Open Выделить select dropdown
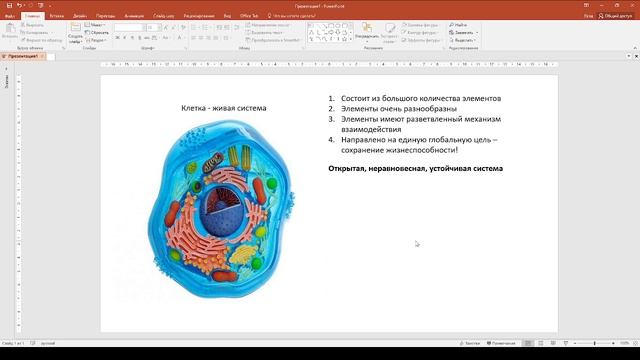 click(x=463, y=40)
